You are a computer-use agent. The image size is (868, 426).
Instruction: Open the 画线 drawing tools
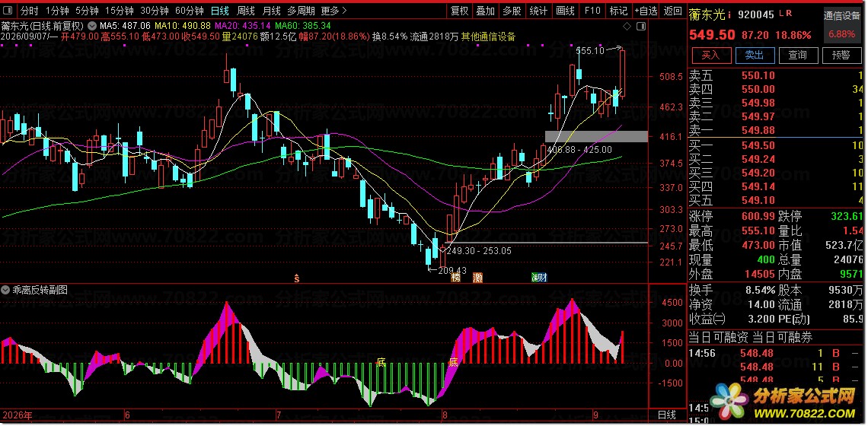click(x=565, y=11)
